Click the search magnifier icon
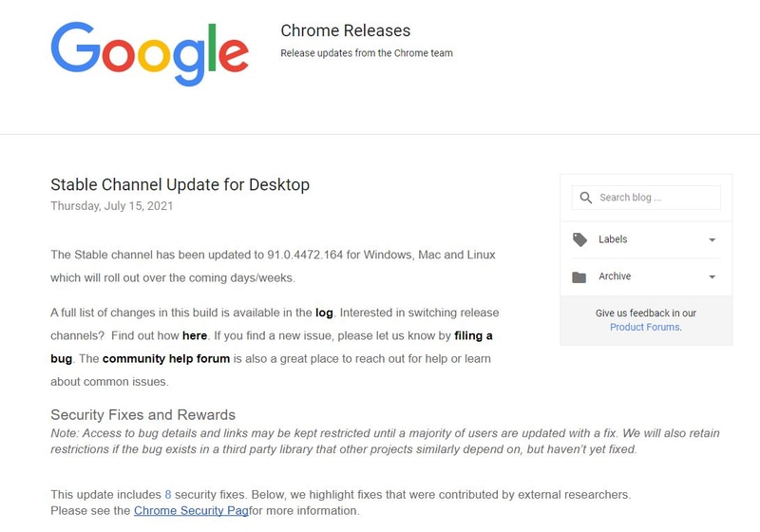This screenshot has width=760, height=532. click(x=585, y=198)
